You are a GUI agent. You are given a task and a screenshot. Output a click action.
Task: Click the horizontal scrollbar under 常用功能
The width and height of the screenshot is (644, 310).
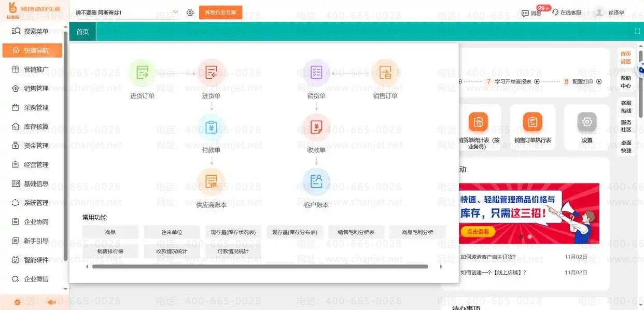260,266
